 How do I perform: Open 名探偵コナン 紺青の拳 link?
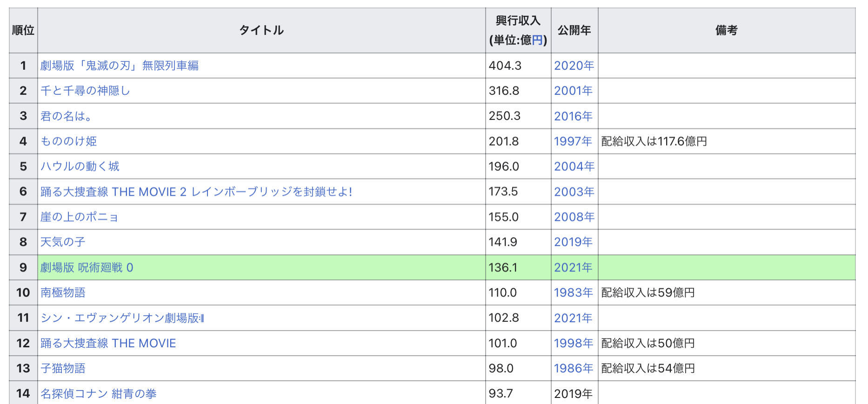[99, 394]
